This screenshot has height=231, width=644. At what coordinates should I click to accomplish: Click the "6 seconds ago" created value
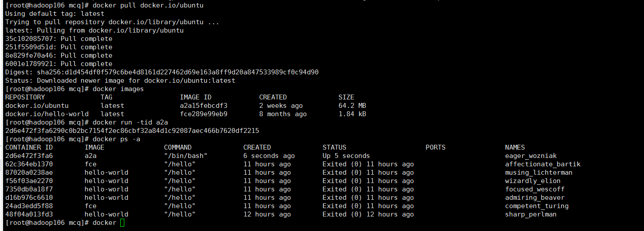pyautogui.click(x=269, y=156)
